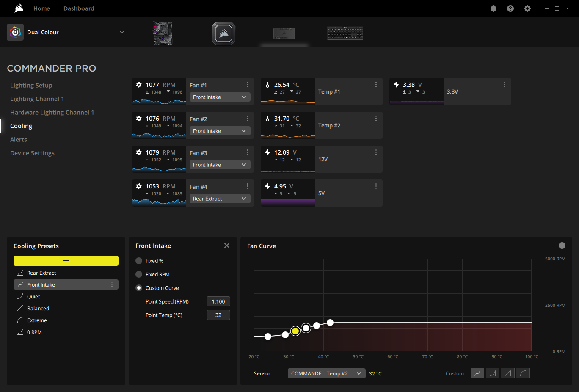Open 3.3V sensor three-dot menu
Image resolution: width=579 pixels, height=392 pixels.
coord(505,85)
